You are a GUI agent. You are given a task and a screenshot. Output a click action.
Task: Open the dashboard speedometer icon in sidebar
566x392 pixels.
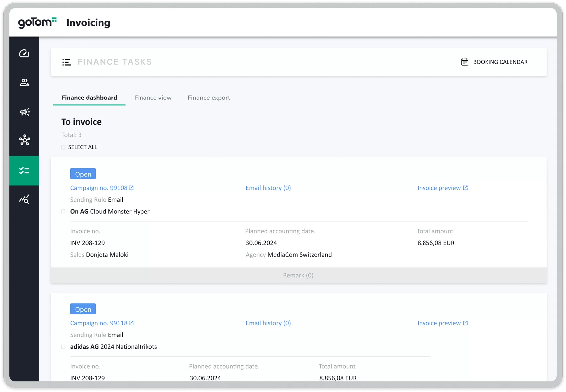click(24, 54)
